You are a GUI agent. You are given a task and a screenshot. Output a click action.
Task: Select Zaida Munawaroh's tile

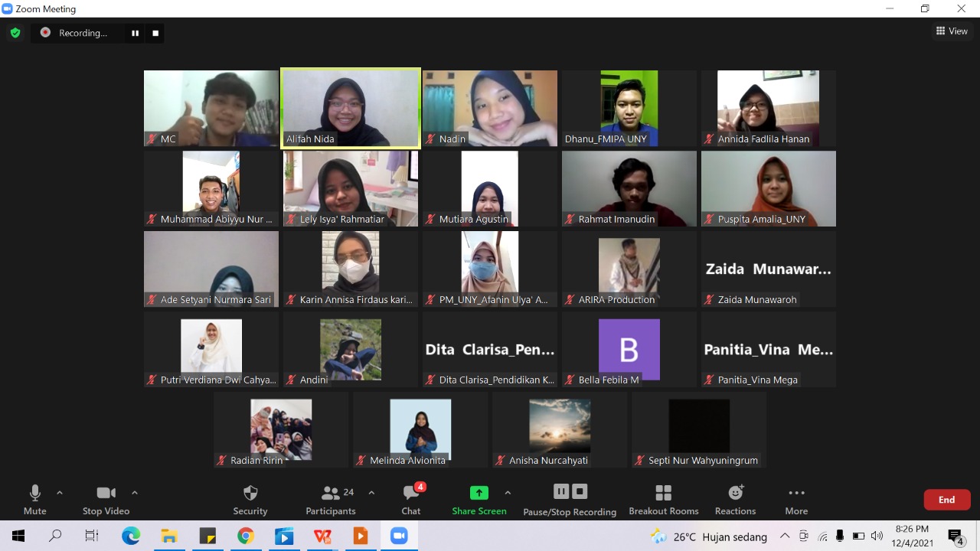point(769,269)
